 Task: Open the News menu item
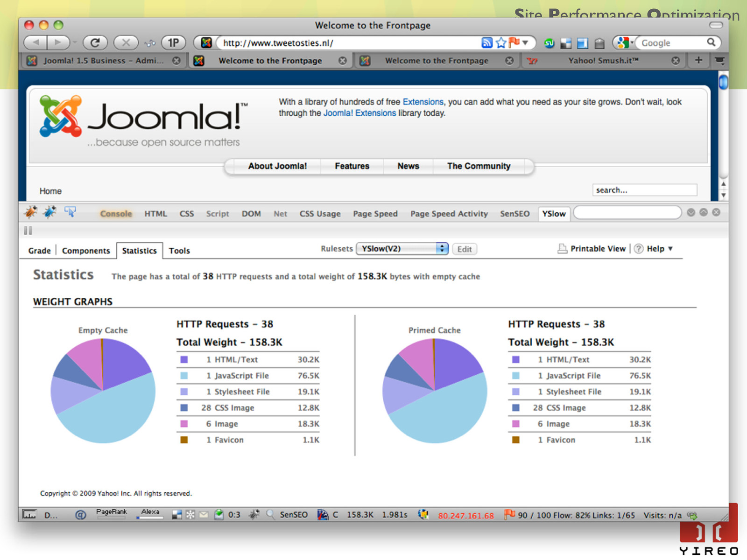tap(409, 166)
